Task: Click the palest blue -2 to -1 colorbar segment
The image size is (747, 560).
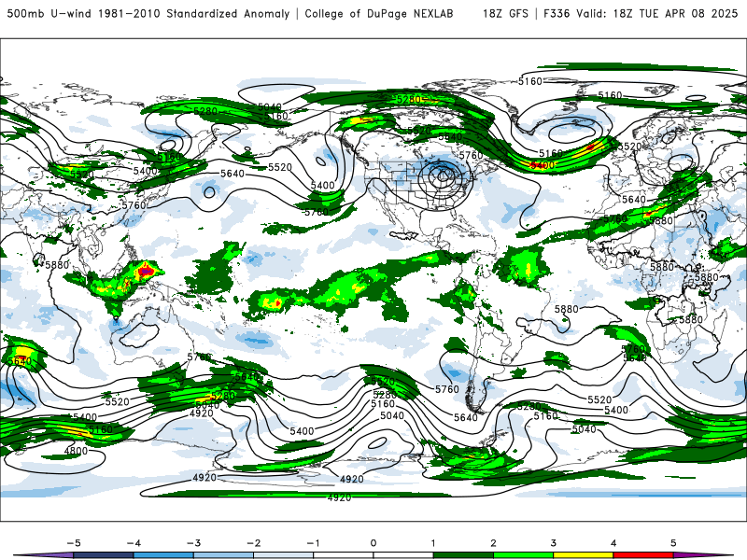Action: 284,555
